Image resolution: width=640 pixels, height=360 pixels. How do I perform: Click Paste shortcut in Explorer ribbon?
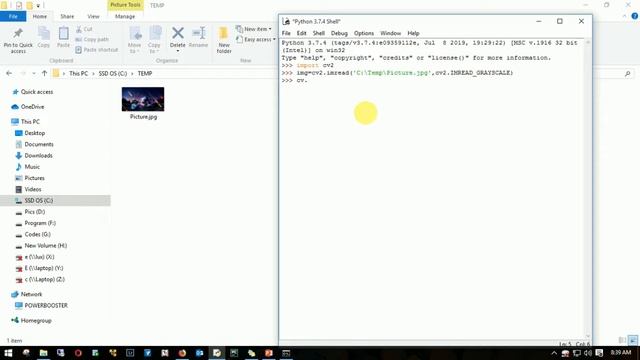[x=97, y=50]
